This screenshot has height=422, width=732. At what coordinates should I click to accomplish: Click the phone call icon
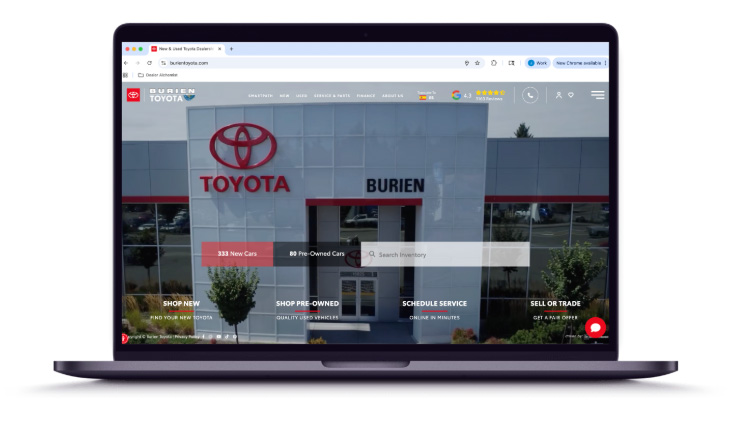point(530,95)
